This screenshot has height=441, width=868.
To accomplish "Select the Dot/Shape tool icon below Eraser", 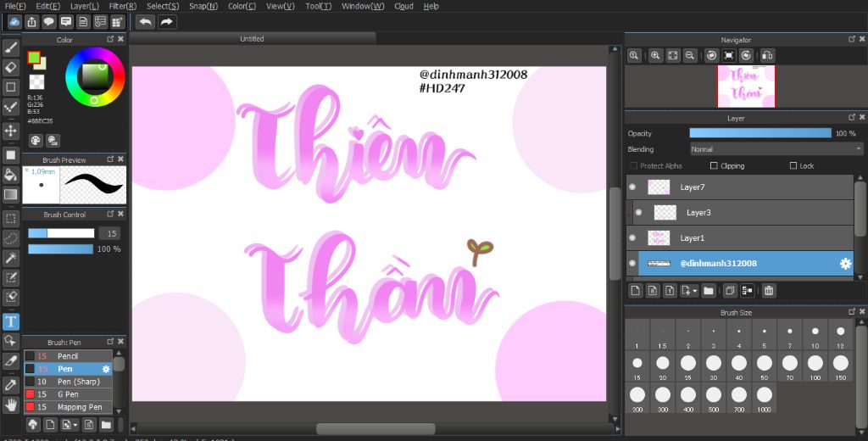I will 10,87.
